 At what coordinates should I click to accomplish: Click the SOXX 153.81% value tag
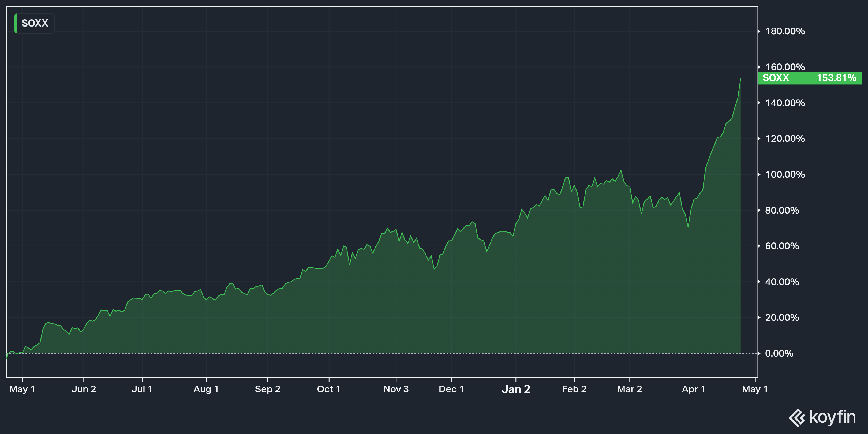tap(809, 78)
